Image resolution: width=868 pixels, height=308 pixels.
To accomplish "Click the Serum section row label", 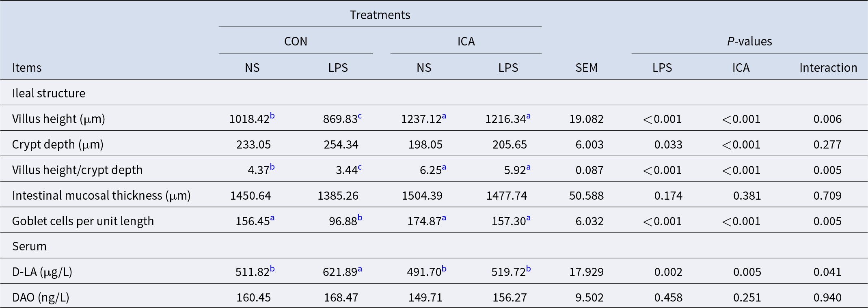I will tap(29, 246).
